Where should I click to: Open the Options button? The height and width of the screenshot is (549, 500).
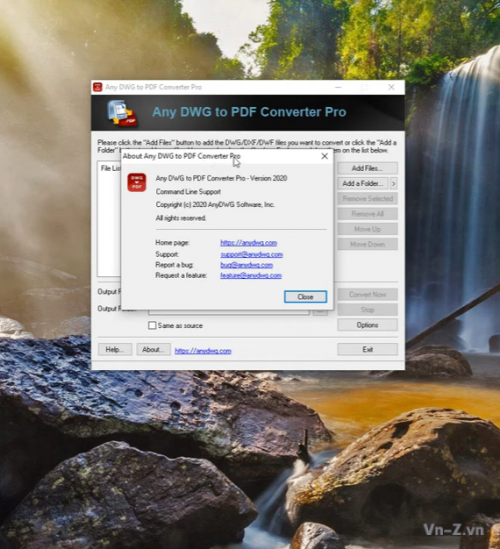(367, 325)
